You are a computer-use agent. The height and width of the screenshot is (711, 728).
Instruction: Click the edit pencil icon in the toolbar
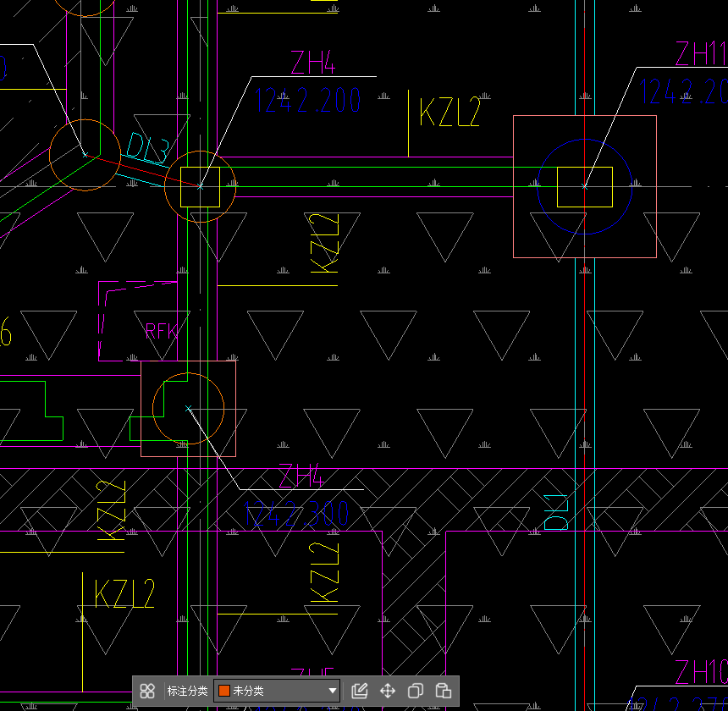(x=360, y=691)
